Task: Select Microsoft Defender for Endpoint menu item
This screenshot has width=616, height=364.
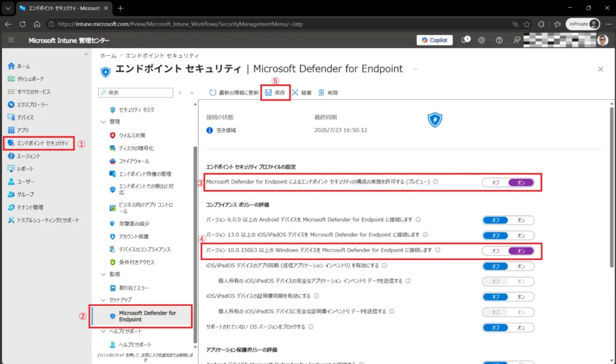Action: pos(142,316)
